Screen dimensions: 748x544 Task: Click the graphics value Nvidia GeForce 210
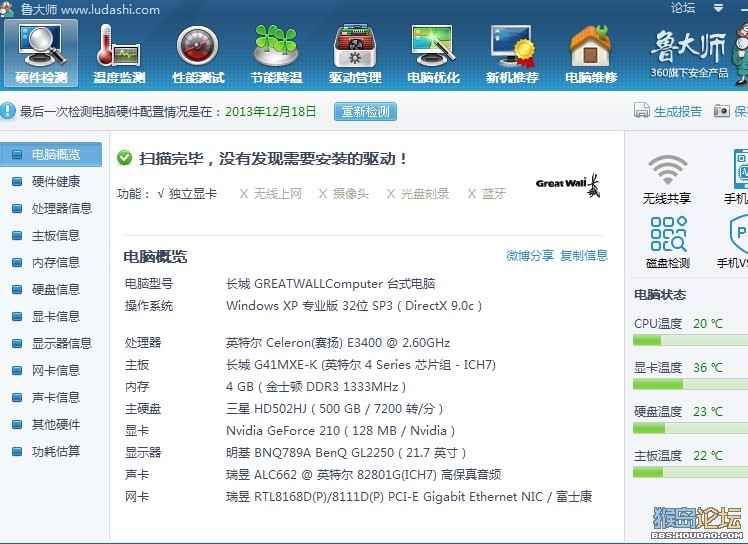pos(340,430)
